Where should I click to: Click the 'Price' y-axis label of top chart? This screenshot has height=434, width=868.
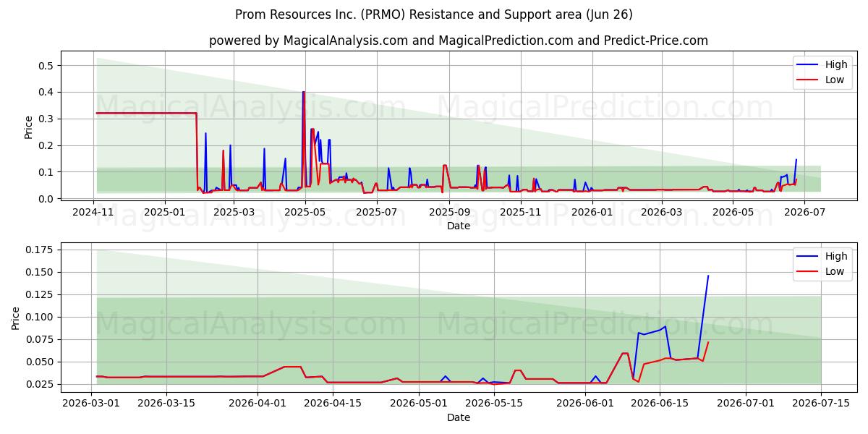point(28,126)
